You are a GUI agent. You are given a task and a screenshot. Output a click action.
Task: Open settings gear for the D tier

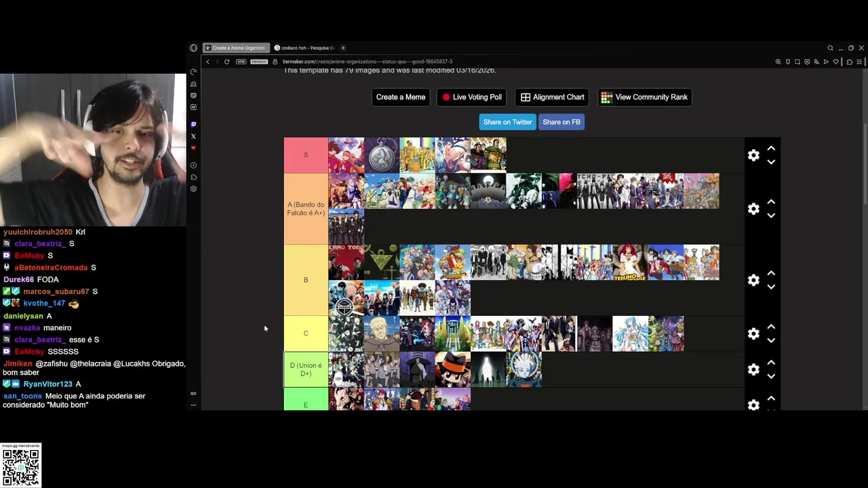753,369
